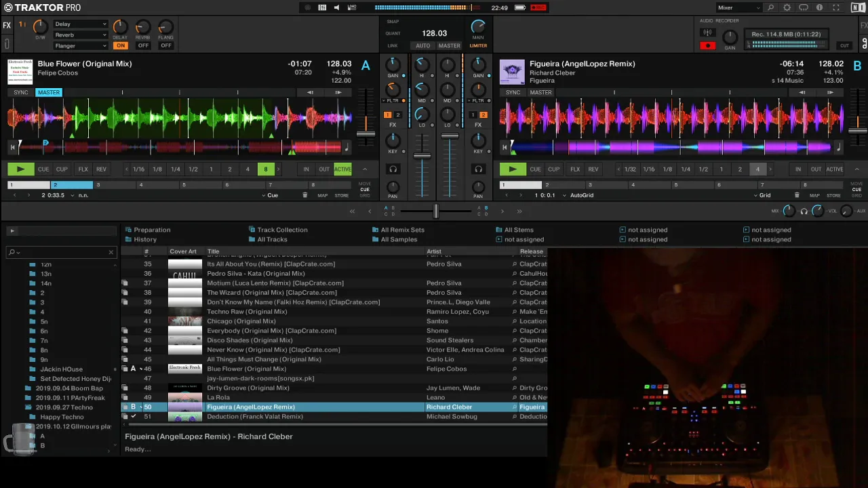Viewport: 868px width, 488px height.
Task: Toggle MASTER on Deck B
Action: pos(540,92)
